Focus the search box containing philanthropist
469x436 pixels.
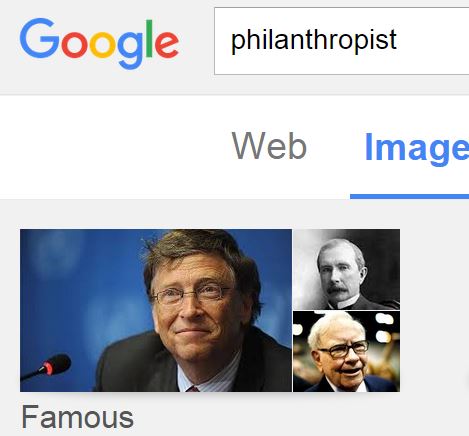[341, 41]
